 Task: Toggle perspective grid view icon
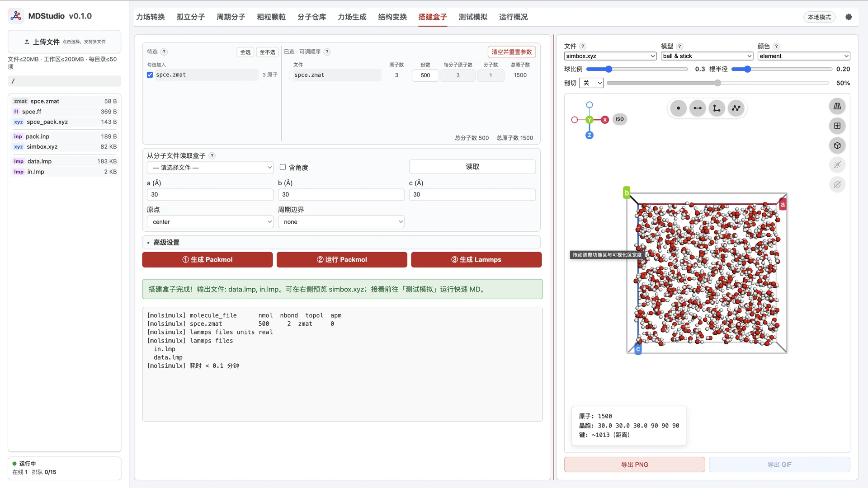pyautogui.click(x=837, y=106)
